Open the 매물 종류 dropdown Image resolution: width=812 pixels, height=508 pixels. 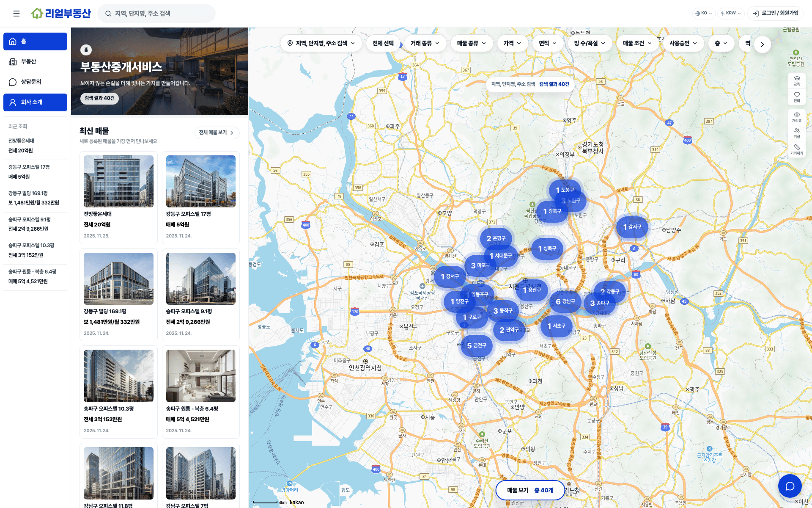point(472,43)
